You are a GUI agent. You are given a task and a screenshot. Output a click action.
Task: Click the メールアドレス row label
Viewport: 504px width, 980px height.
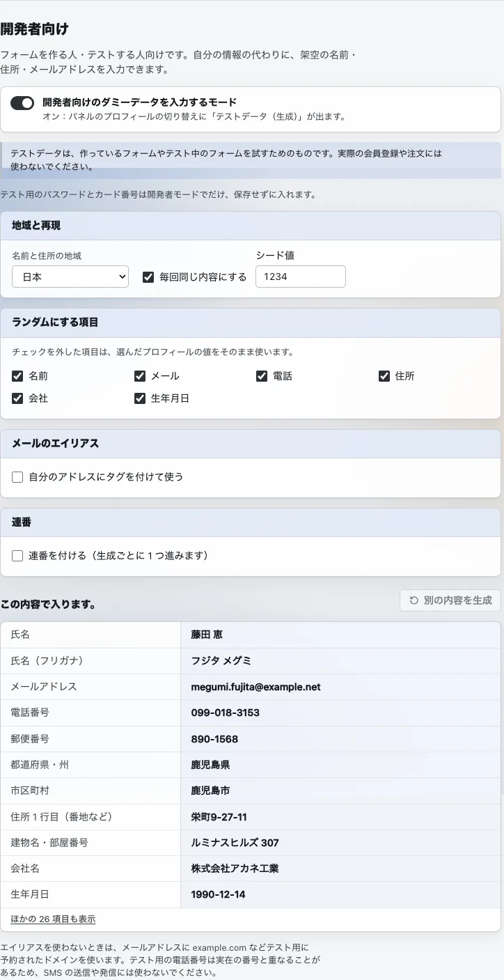44,687
